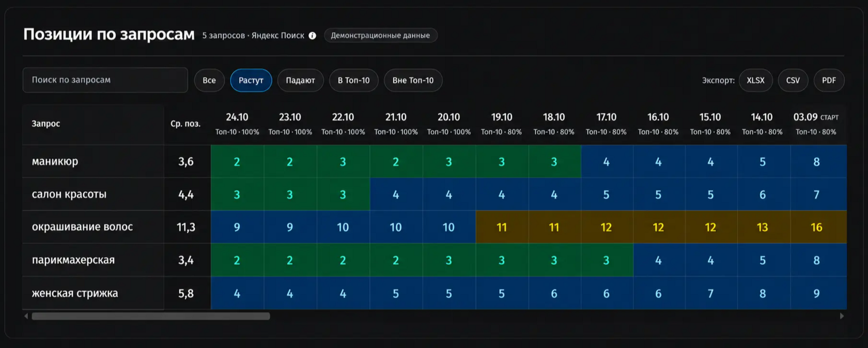868x348 pixels.
Task: Click маникюр position cell for 03.09
Action: (x=818, y=161)
